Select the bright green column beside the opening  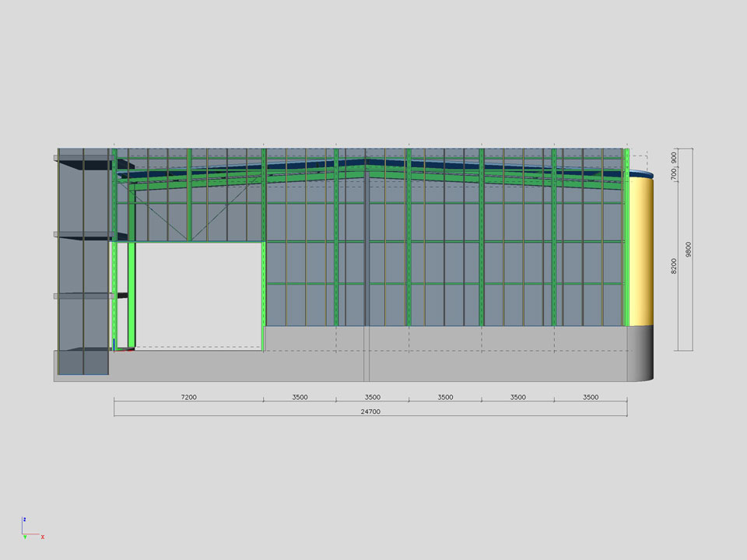(x=132, y=296)
